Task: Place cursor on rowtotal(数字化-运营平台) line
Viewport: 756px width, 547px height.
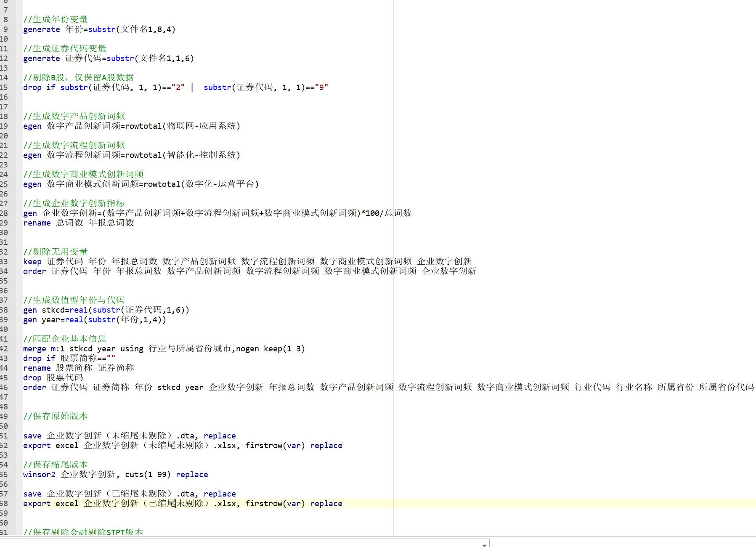Action: (141, 184)
